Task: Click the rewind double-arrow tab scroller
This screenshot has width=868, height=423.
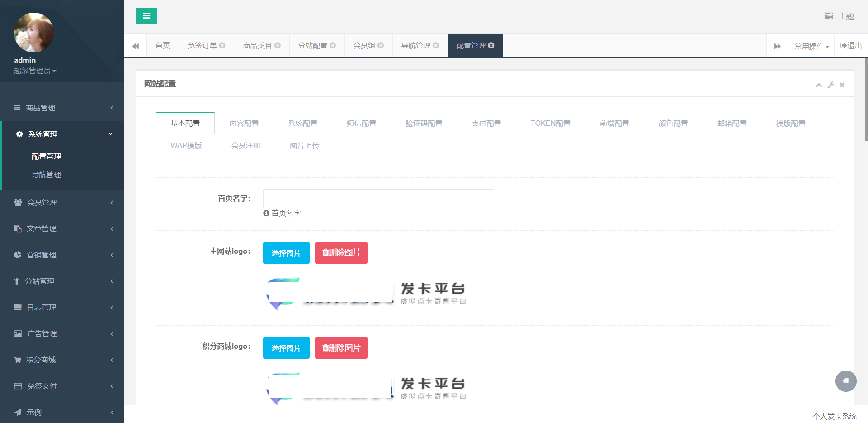Action: click(x=136, y=46)
